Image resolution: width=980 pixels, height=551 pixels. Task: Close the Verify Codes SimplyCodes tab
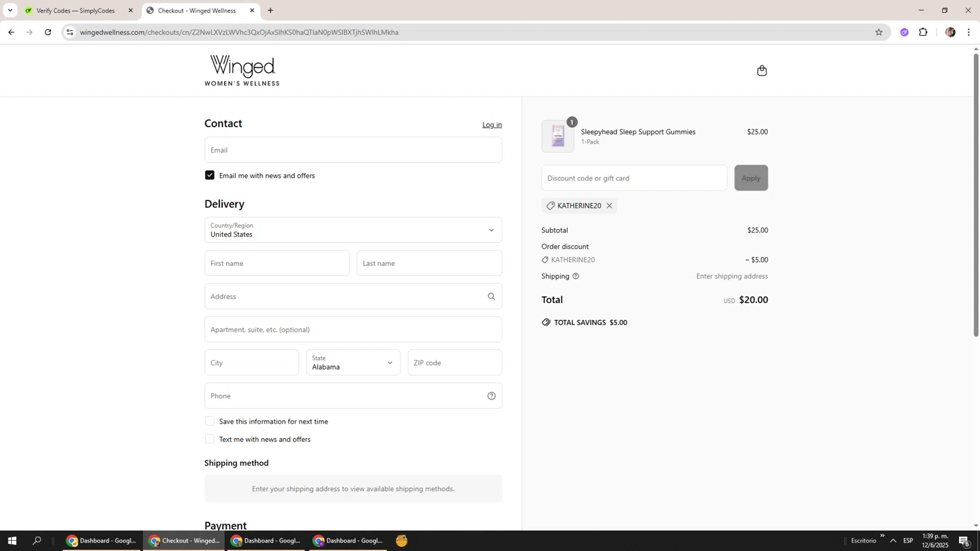coord(131,10)
